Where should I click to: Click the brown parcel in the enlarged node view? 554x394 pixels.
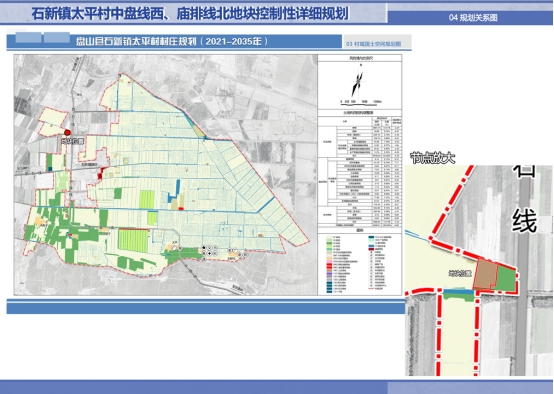tap(485, 274)
